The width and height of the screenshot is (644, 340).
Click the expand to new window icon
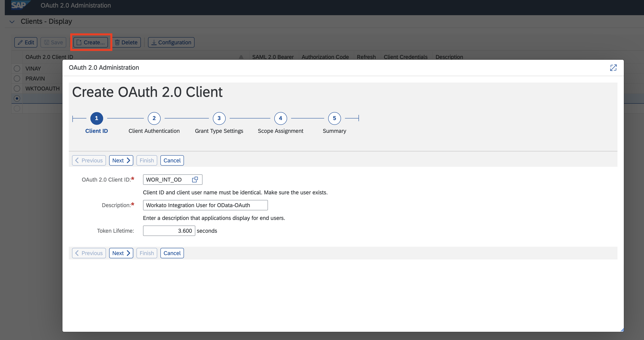tap(614, 67)
